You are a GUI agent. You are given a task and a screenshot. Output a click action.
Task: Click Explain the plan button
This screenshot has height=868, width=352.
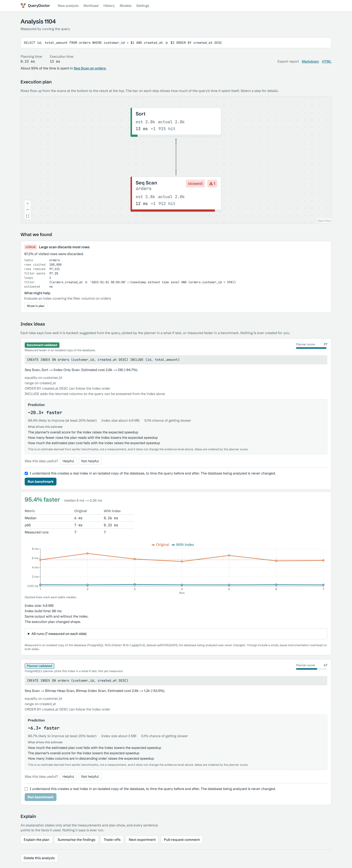pyautogui.click(x=36, y=840)
